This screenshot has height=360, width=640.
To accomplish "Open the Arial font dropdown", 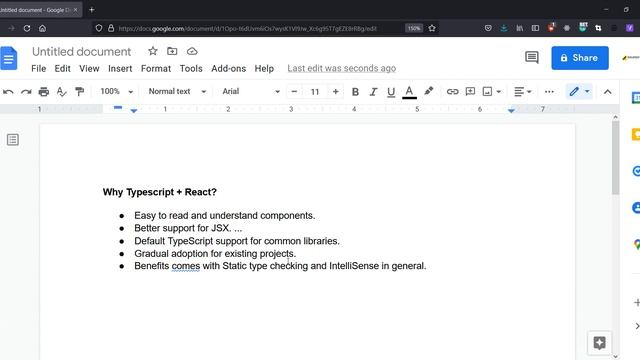I will pos(251,91).
